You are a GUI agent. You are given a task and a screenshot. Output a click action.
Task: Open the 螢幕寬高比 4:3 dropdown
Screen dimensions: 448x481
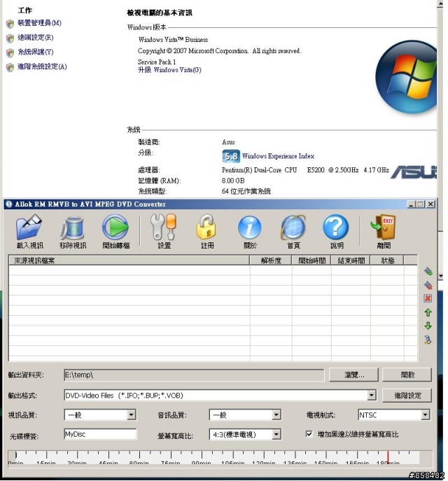(x=276, y=434)
